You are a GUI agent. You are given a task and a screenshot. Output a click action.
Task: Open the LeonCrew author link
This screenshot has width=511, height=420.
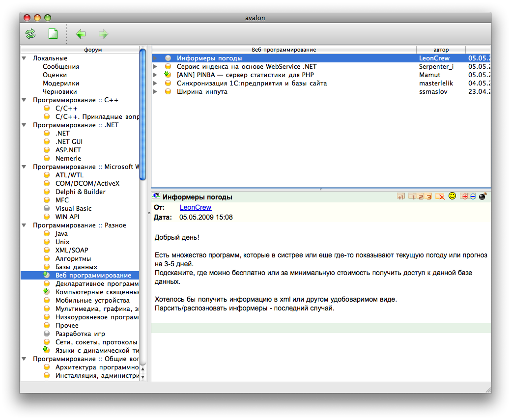click(x=195, y=208)
